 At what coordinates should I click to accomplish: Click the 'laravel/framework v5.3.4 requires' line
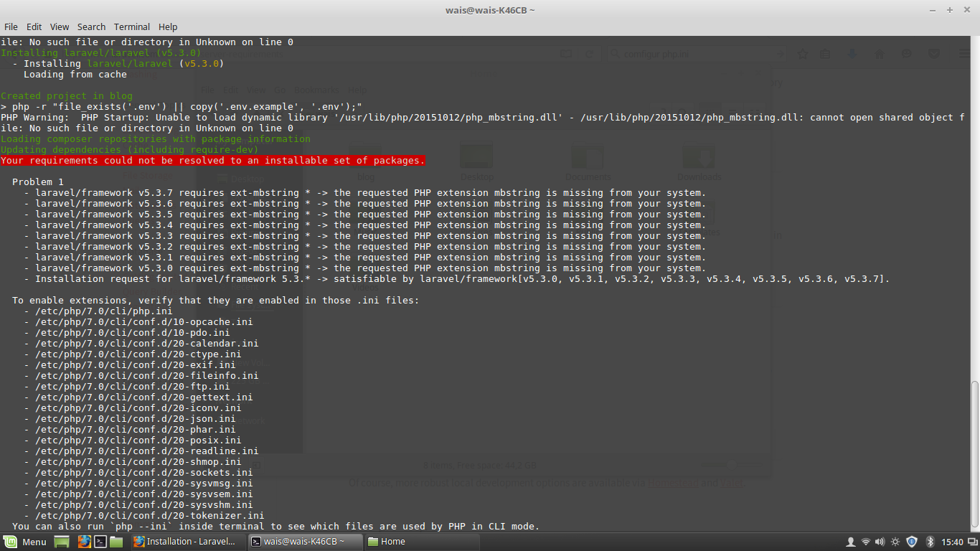click(365, 225)
